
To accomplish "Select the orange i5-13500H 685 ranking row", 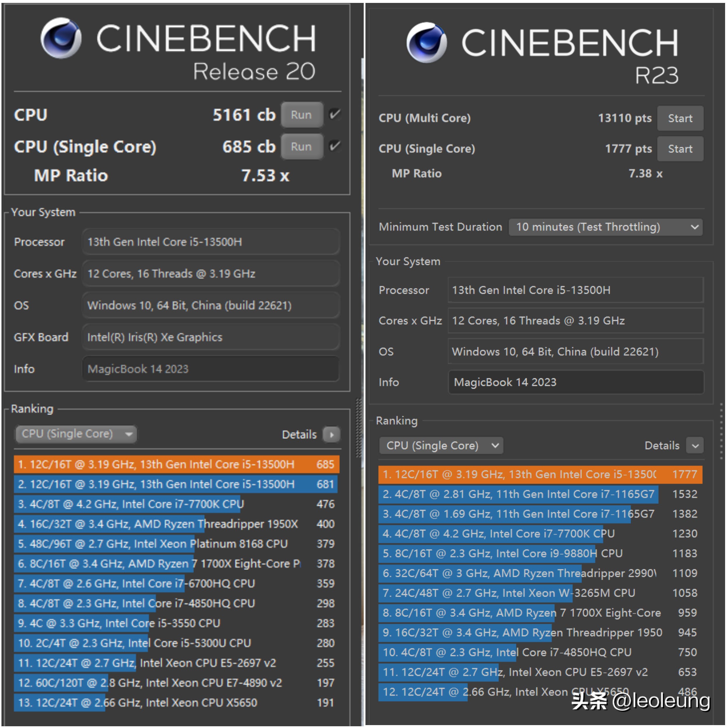I will pyautogui.click(x=176, y=464).
